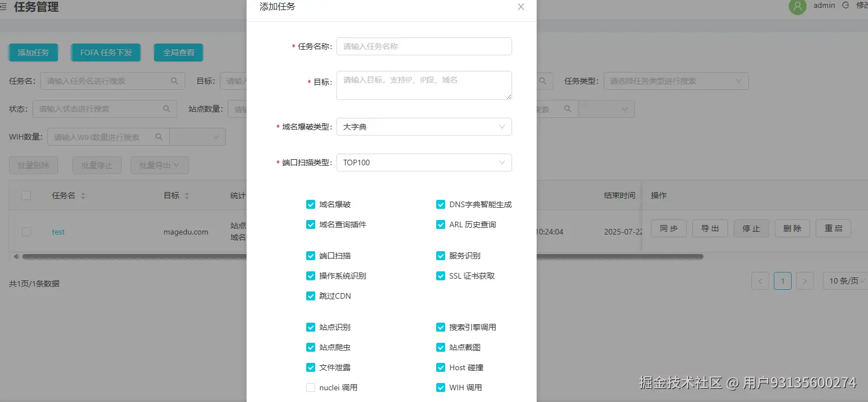Toggle ARL 历史查询 checkbox
The image size is (868, 402).
coord(441,224)
